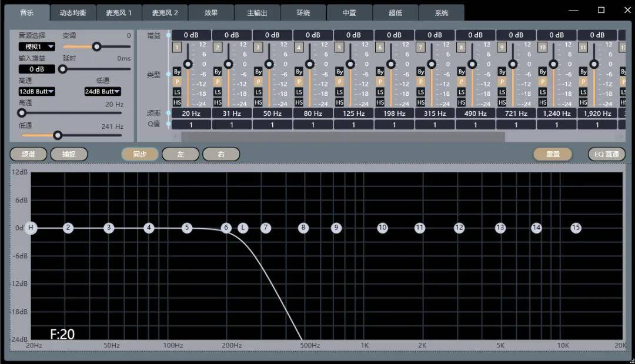Select EQ node 7 on the graph

point(266,228)
